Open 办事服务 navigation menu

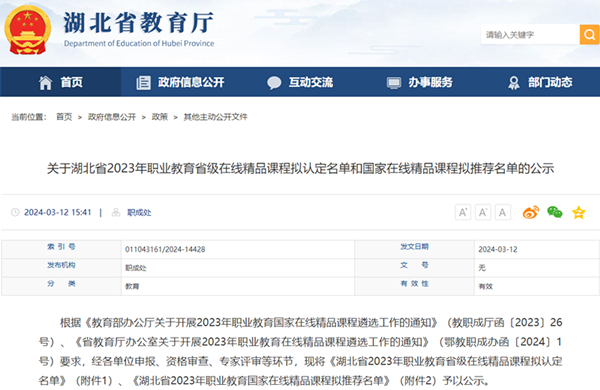click(430, 82)
